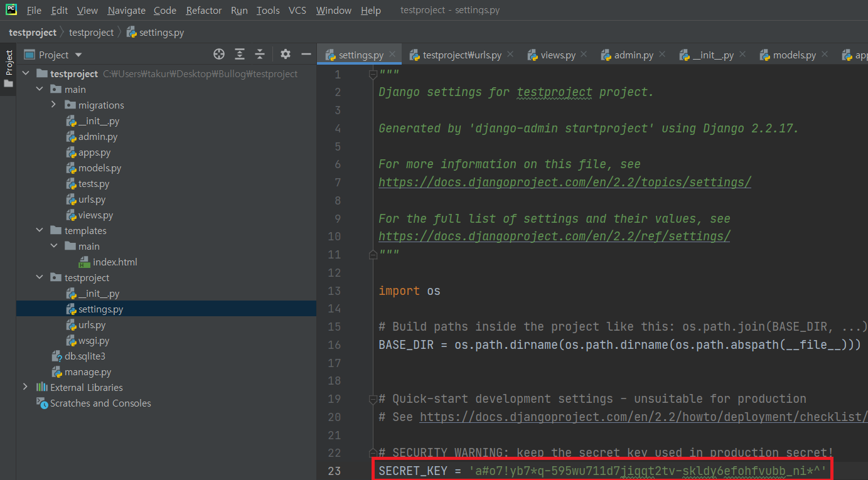Collapse the main folder under templates

[54, 247]
